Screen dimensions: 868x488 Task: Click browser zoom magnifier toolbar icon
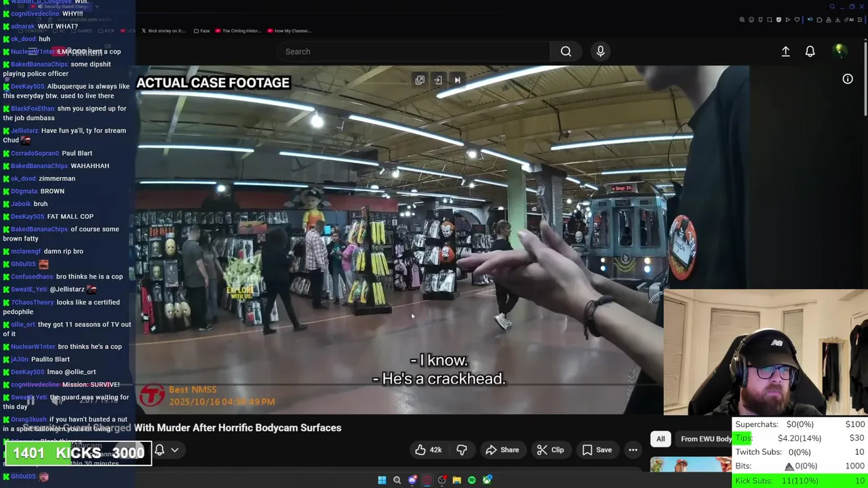click(743, 20)
